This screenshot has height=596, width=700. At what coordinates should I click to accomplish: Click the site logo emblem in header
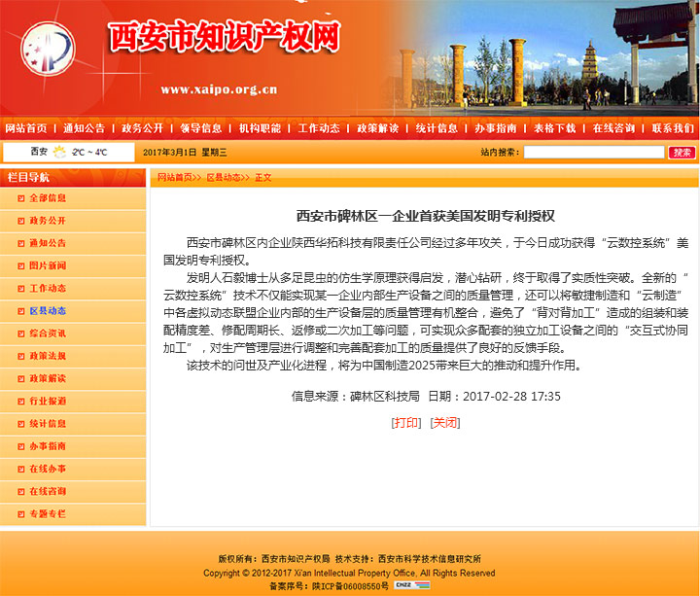click(x=48, y=53)
